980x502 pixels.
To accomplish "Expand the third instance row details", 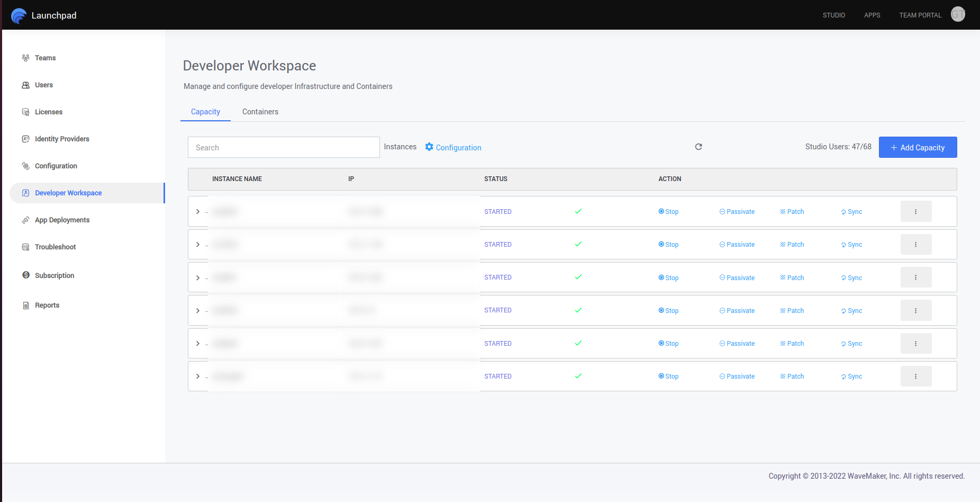I will point(198,277).
